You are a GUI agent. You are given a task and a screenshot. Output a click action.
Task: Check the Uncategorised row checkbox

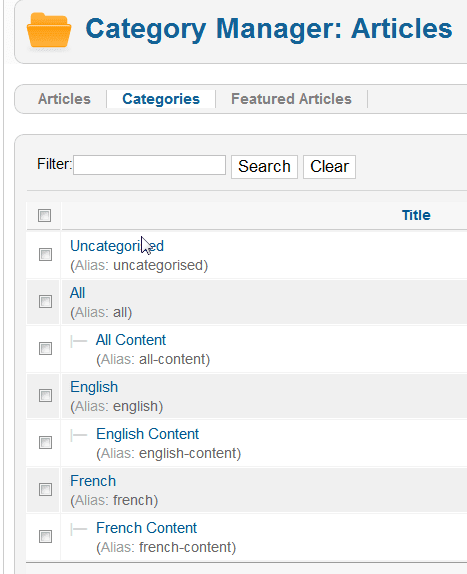click(45, 254)
